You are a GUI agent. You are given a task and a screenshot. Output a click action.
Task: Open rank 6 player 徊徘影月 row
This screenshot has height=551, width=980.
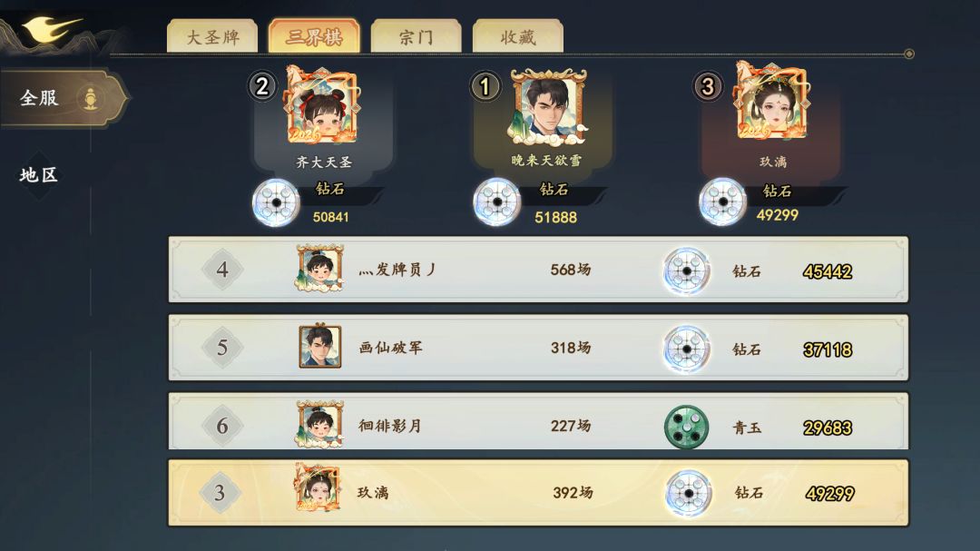click(x=538, y=421)
